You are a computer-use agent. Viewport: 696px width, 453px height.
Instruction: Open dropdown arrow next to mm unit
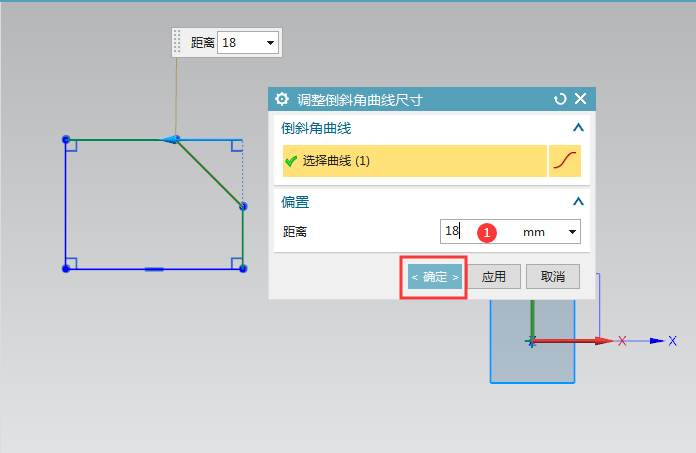pyautogui.click(x=573, y=232)
